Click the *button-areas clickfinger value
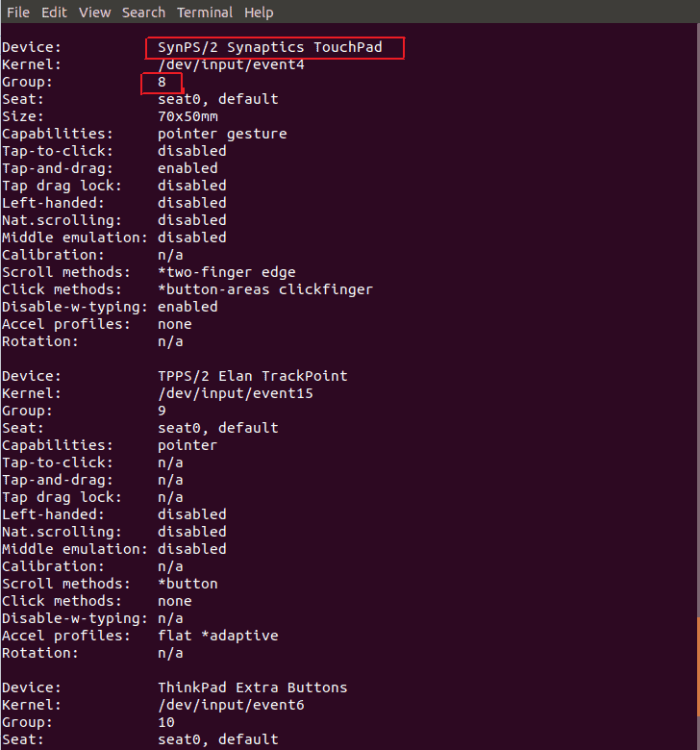The image size is (700, 750). (265, 289)
